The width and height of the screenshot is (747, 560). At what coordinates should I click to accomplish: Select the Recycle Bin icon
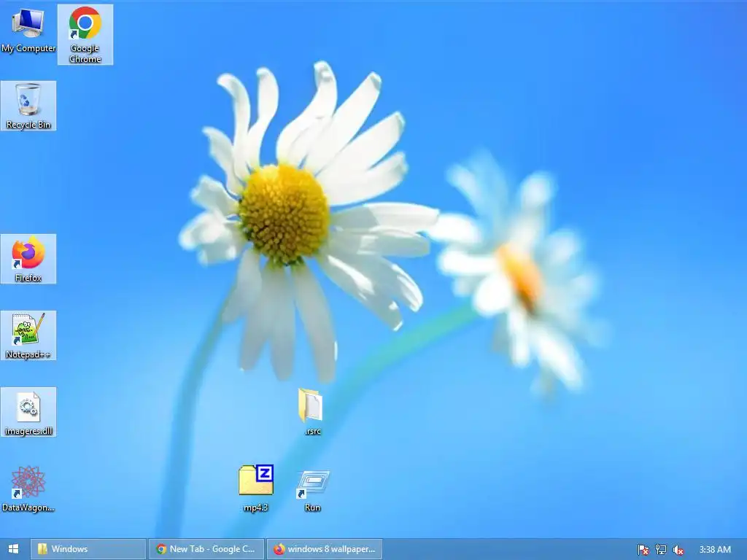(x=28, y=106)
